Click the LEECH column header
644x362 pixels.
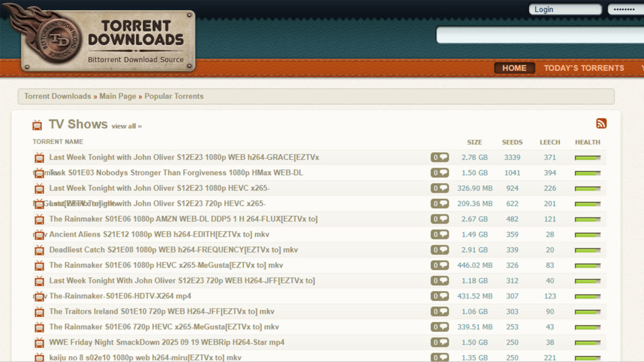tap(550, 142)
